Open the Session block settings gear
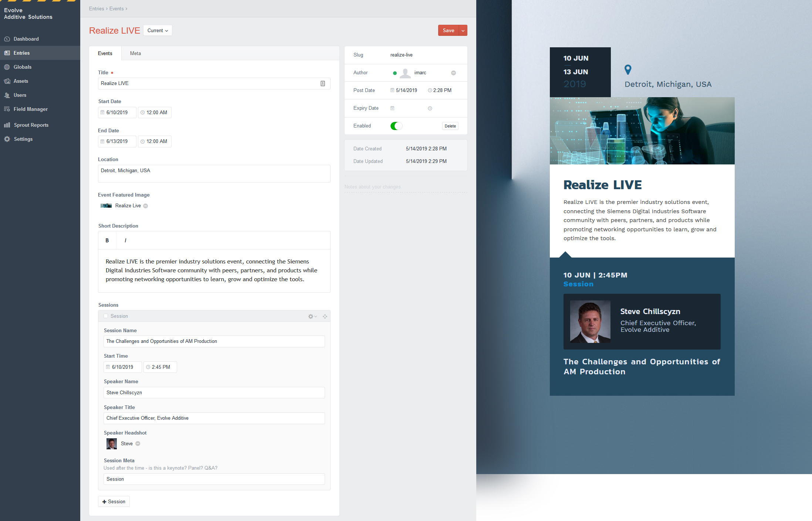The image size is (812, 521). [312, 316]
